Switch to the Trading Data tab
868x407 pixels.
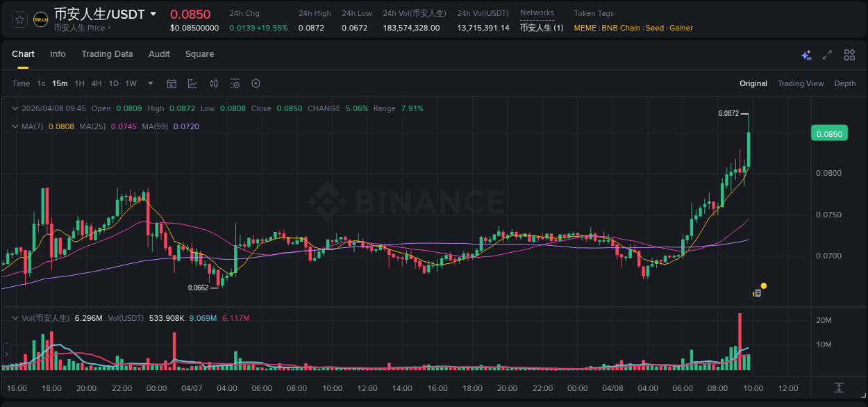107,54
